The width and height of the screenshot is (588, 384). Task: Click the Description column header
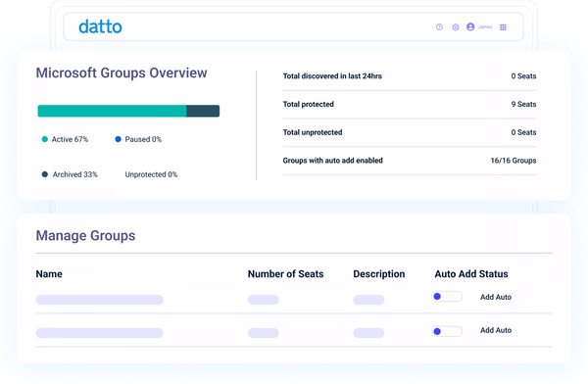tap(379, 274)
